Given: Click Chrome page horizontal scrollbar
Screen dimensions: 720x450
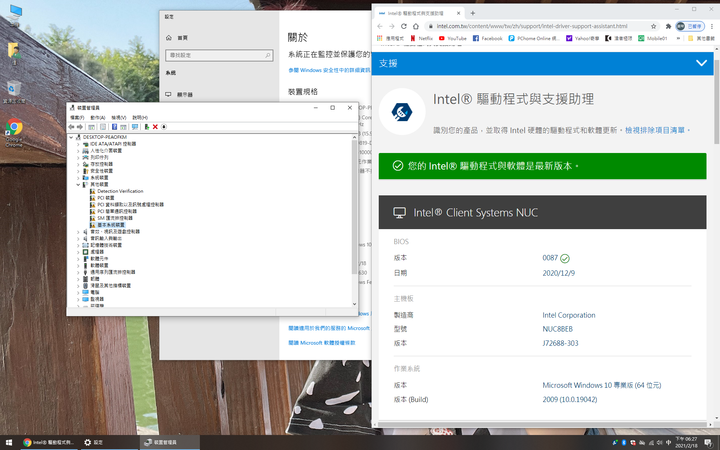Looking at the screenshot, I should [x=542, y=424].
